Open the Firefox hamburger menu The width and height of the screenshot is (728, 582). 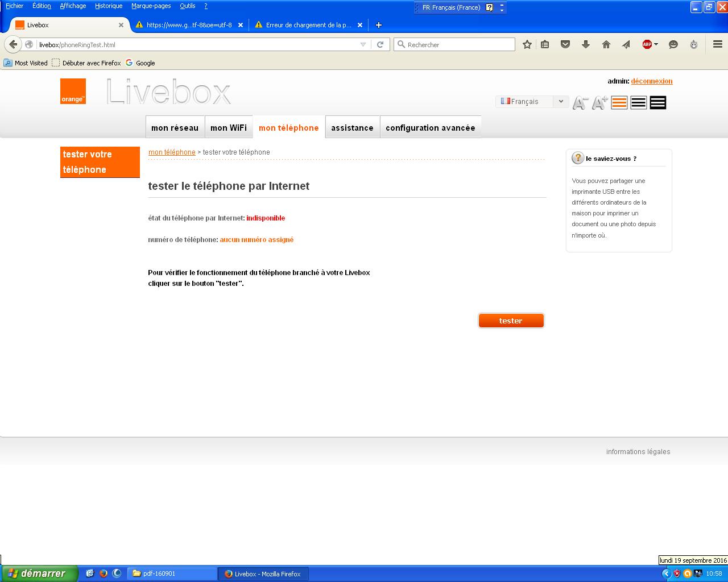point(718,44)
